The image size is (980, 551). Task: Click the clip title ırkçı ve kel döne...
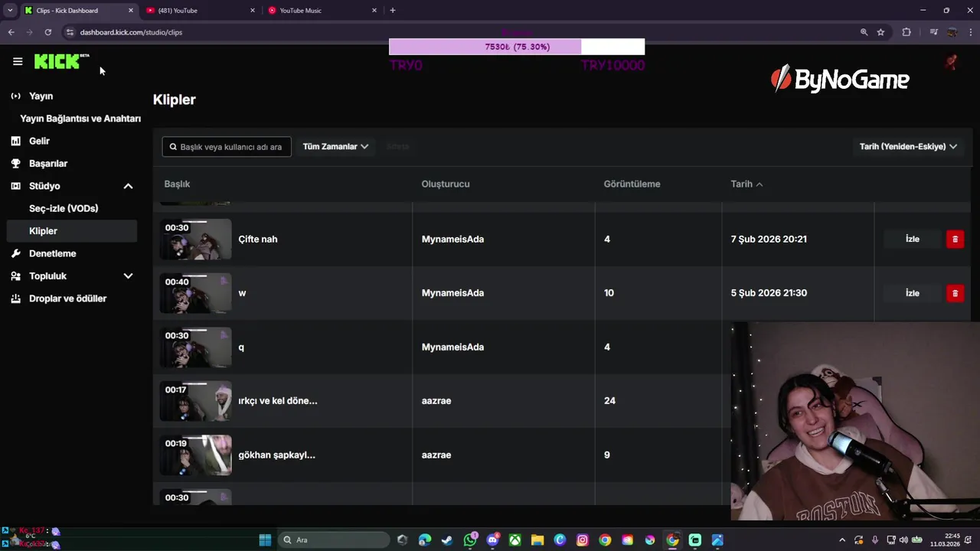tap(278, 400)
